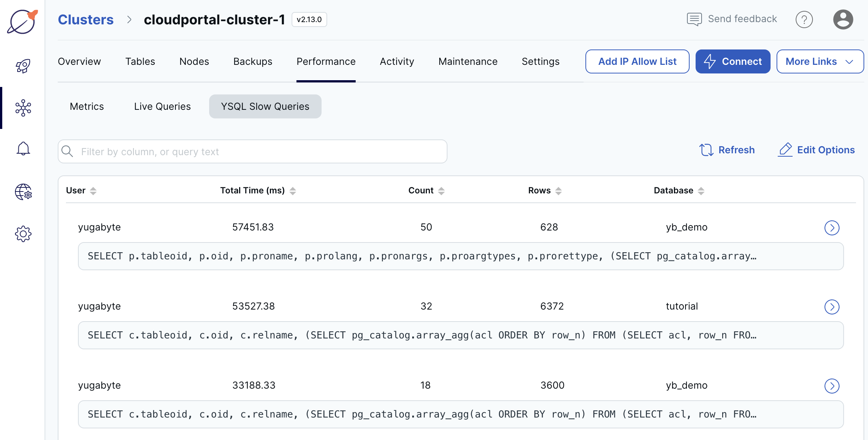
Task: Switch to the Performance tab
Action: coord(326,61)
